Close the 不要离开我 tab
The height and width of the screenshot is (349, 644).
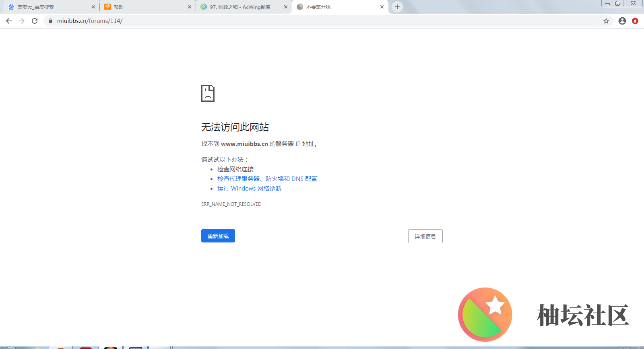pos(382,7)
